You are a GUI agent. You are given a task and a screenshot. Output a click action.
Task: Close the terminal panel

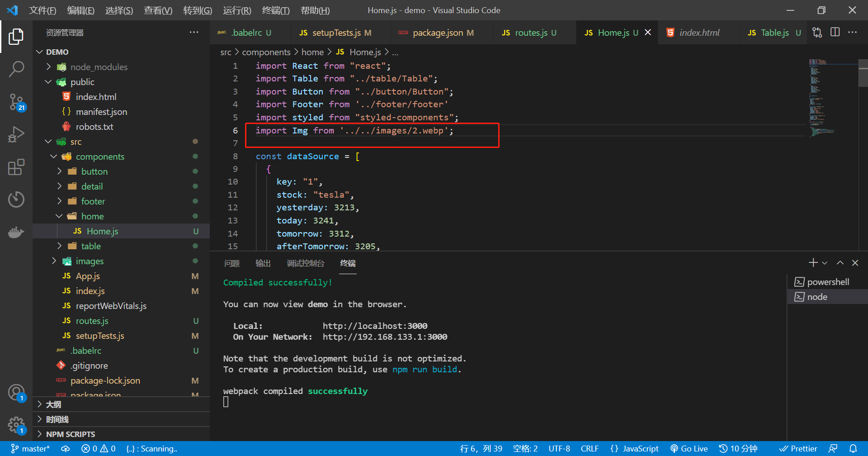(x=855, y=263)
